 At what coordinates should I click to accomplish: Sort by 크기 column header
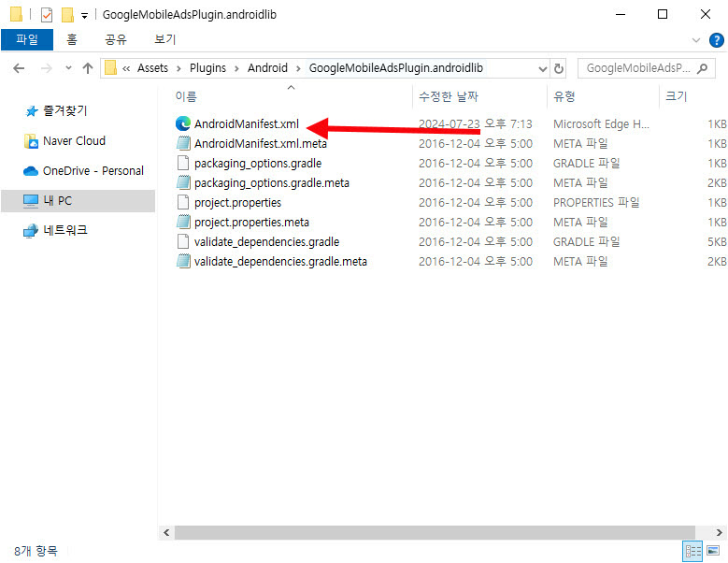pos(676,96)
